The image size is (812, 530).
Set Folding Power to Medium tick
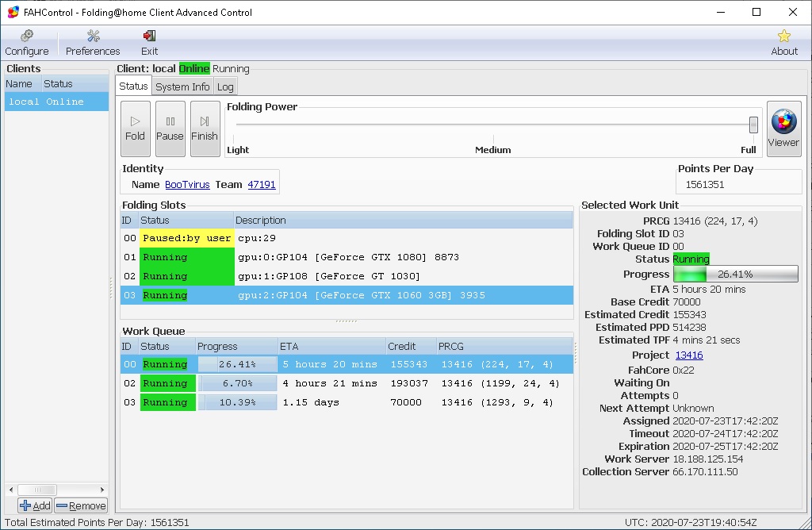click(x=493, y=138)
